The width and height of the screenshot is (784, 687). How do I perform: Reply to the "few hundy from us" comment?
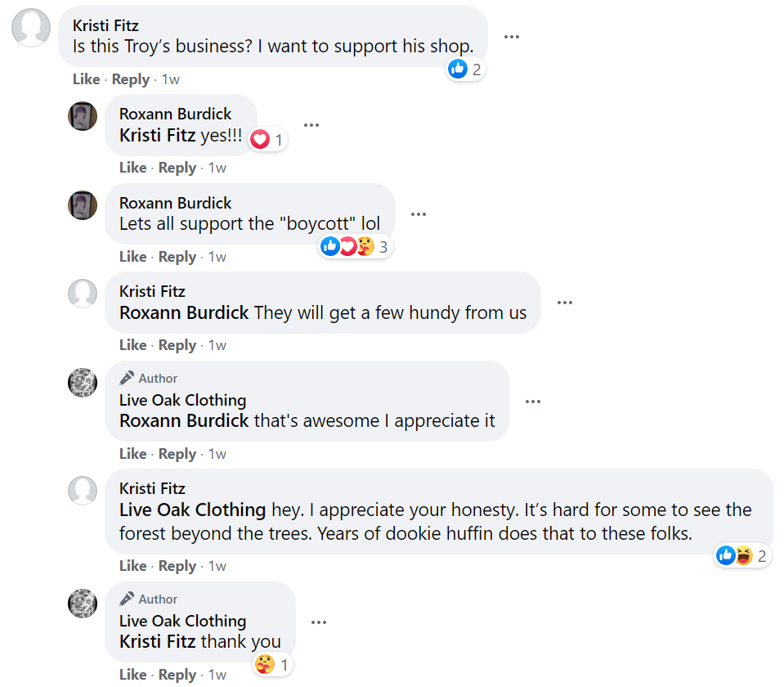[177, 345]
